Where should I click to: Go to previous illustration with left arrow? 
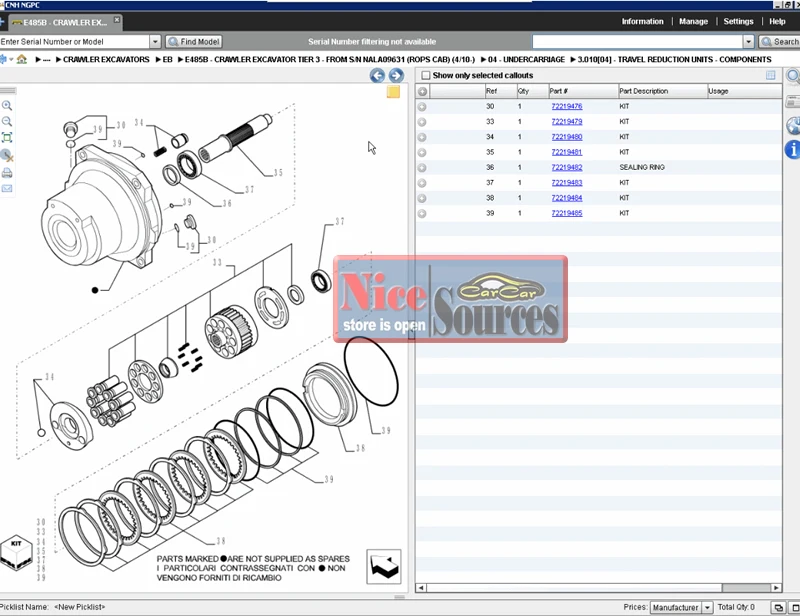pos(377,76)
